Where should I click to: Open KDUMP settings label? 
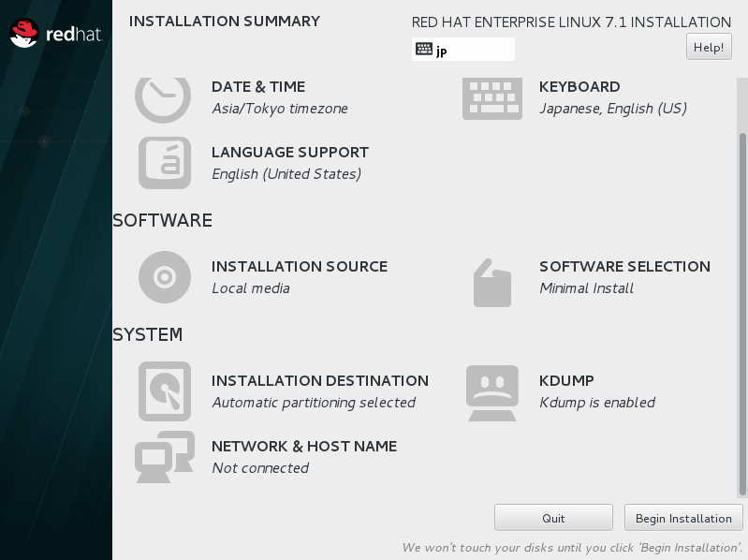click(x=566, y=380)
